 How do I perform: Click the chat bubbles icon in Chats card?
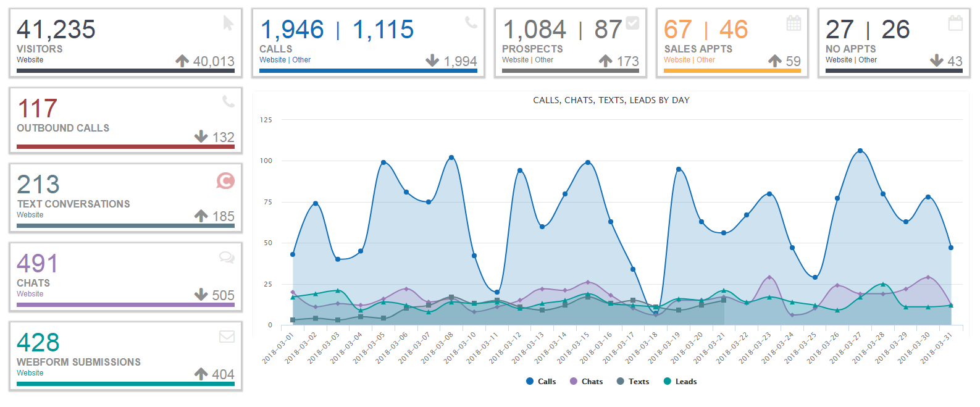click(x=227, y=258)
